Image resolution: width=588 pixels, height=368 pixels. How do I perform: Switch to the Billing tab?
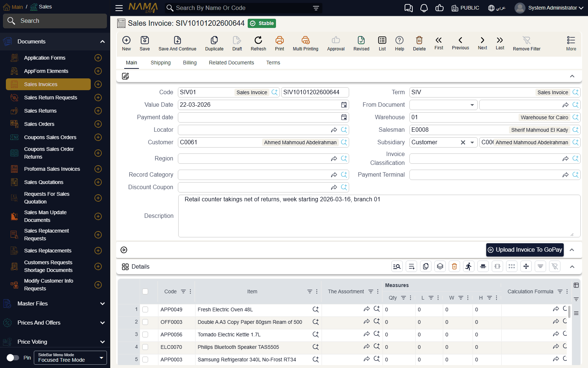[190, 63]
